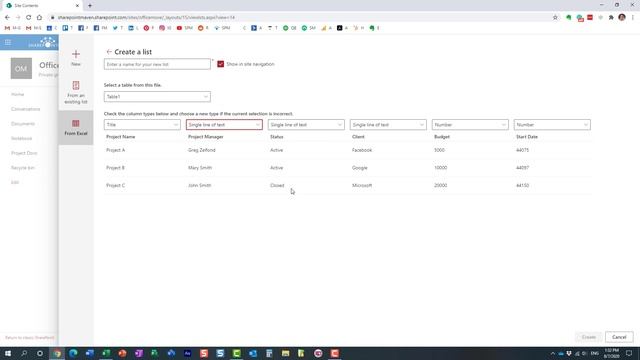Show hidden system tray icons
This screenshot has height=360, width=640.
click(x=553, y=353)
